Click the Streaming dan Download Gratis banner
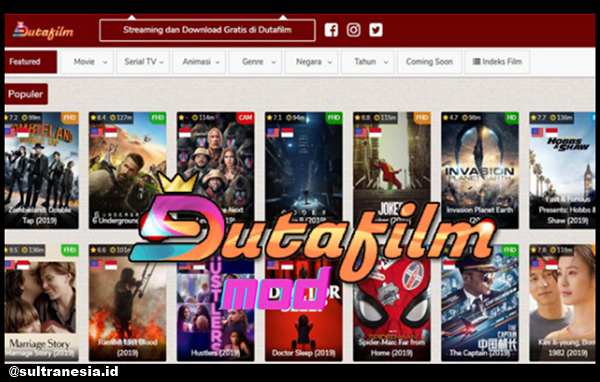The image size is (600, 382). coord(207,30)
